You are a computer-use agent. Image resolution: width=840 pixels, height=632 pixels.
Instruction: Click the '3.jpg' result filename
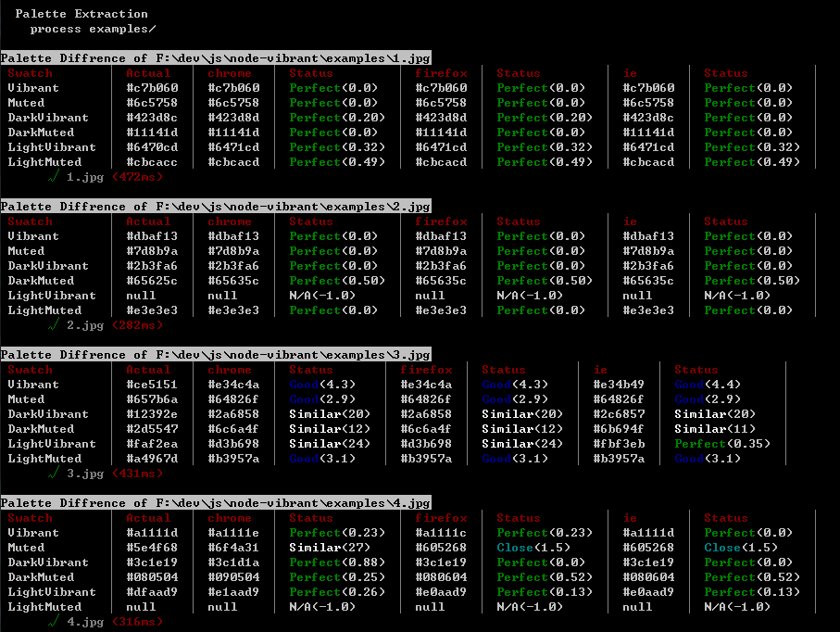click(85, 474)
